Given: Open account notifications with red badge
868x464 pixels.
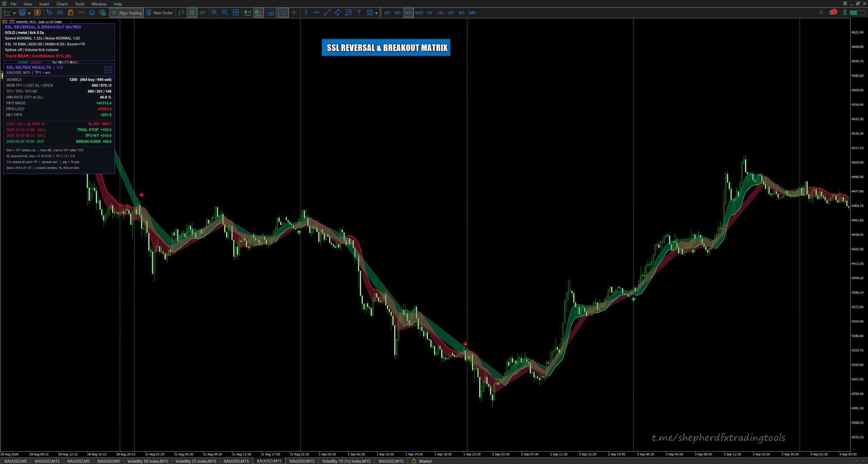Looking at the screenshot, I should pos(833,12).
